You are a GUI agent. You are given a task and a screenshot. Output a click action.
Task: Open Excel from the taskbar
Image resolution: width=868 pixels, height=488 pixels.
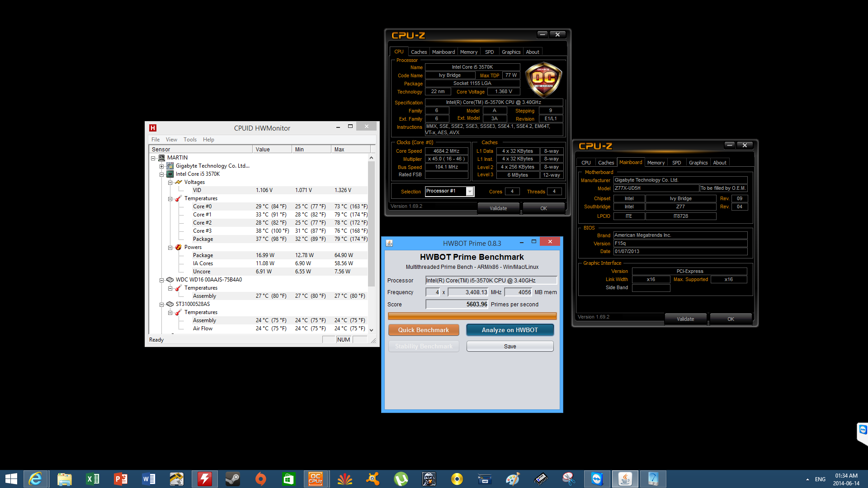92,479
